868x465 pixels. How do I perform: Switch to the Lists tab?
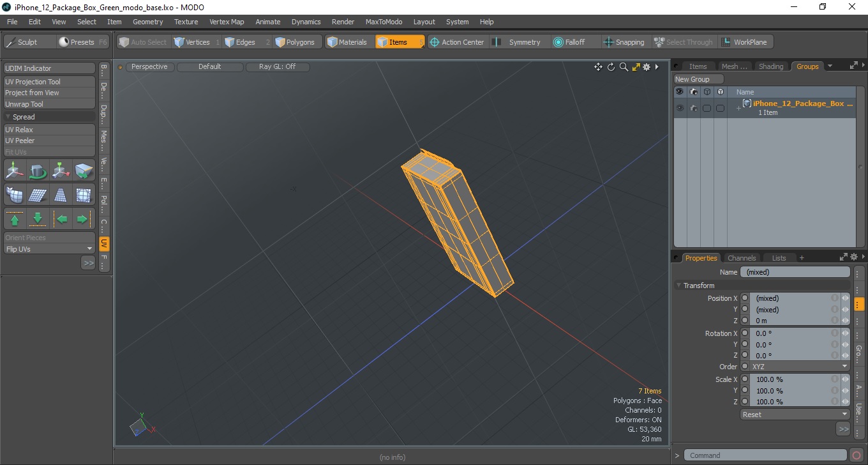(779, 258)
